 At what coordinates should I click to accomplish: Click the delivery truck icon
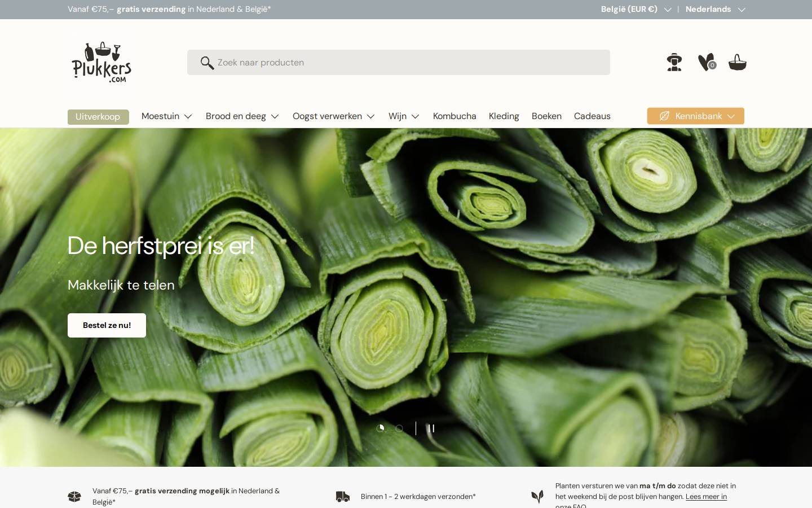pos(343,497)
